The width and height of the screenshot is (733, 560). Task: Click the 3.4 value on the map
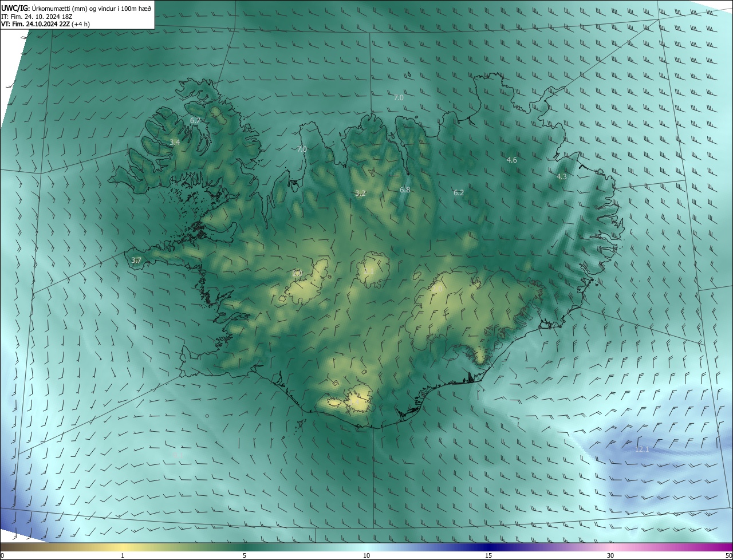click(175, 142)
